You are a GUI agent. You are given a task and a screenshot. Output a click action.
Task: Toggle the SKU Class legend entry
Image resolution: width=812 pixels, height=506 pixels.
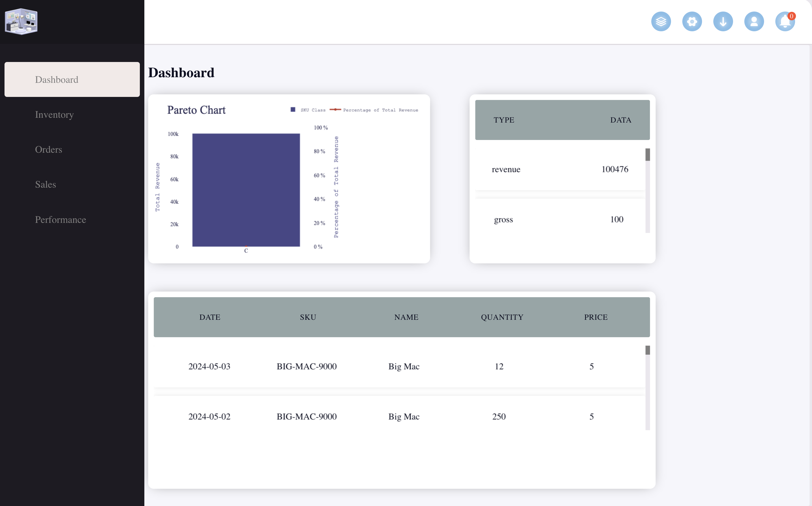coord(308,109)
